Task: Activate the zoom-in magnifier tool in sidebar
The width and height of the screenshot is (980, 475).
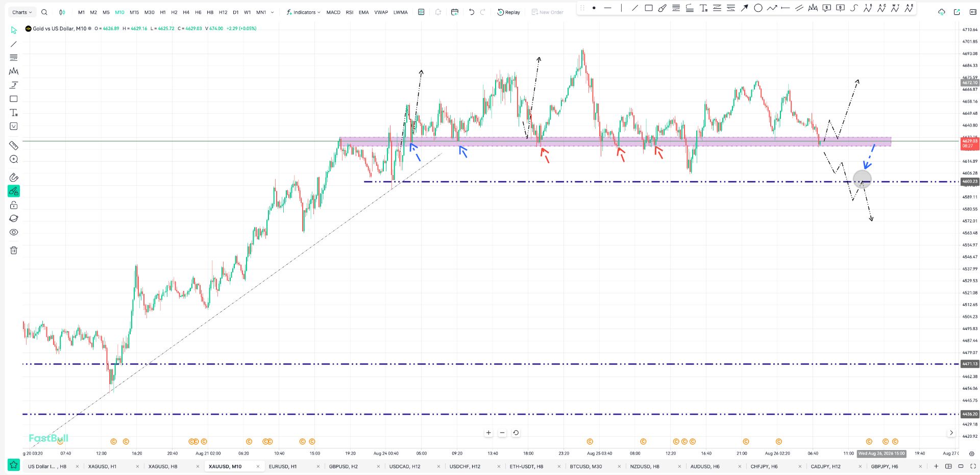Action: [x=14, y=159]
